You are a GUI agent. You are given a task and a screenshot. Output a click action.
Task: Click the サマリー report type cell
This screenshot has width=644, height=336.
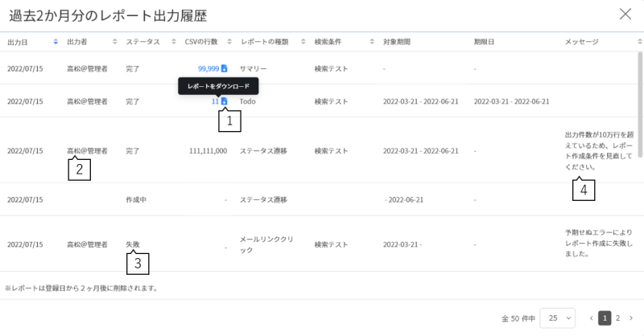tap(253, 69)
